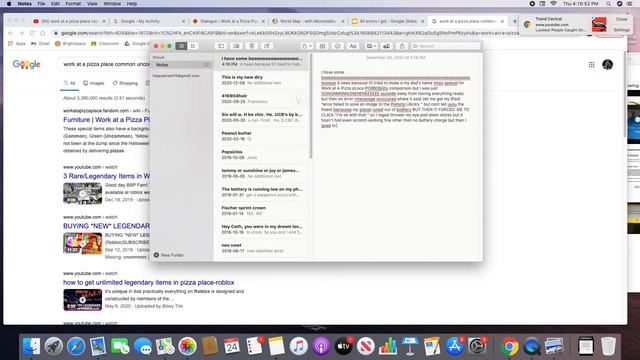The width and height of the screenshot is (640, 360).
Task: Open a new Chrome tab with plus
Action: pyautogui.click(x=515, y=21)
